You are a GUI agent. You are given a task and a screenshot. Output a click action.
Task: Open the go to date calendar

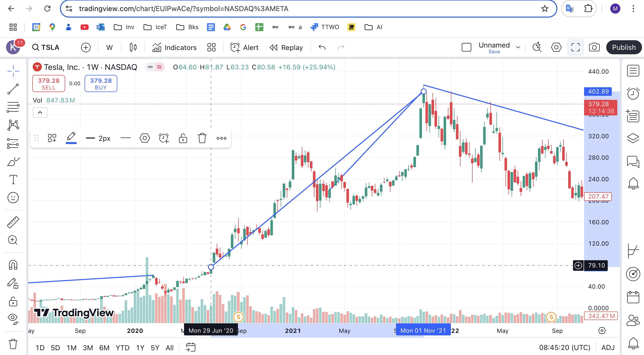(x=191, y=347)
